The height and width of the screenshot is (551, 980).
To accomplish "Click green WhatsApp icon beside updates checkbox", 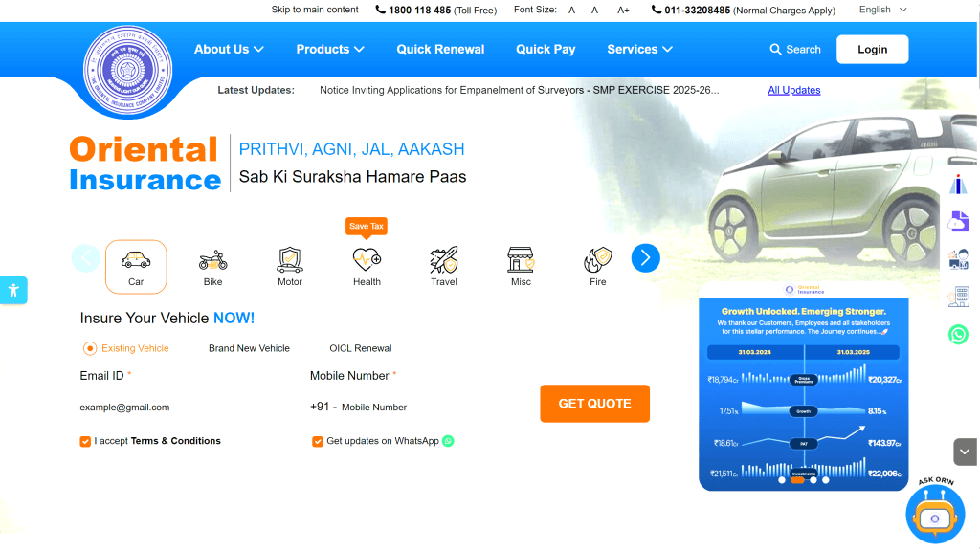I will (x=448, y=441).
